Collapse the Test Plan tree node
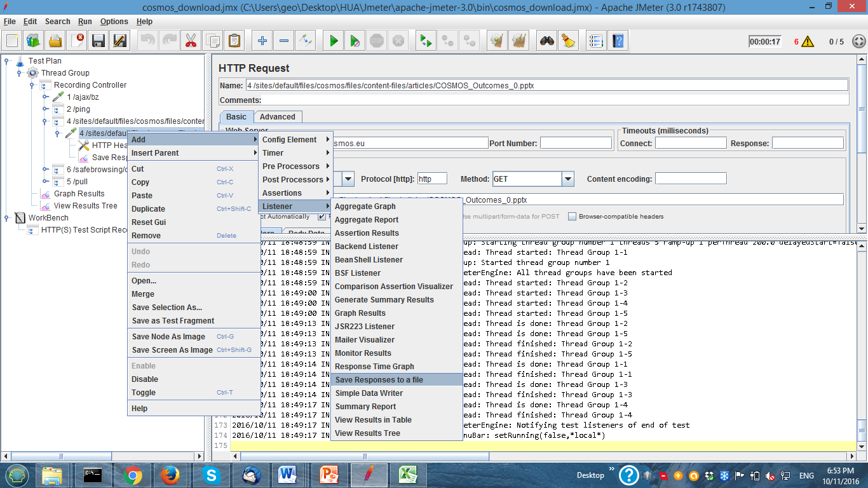868x488 pixels. (7, 61)
